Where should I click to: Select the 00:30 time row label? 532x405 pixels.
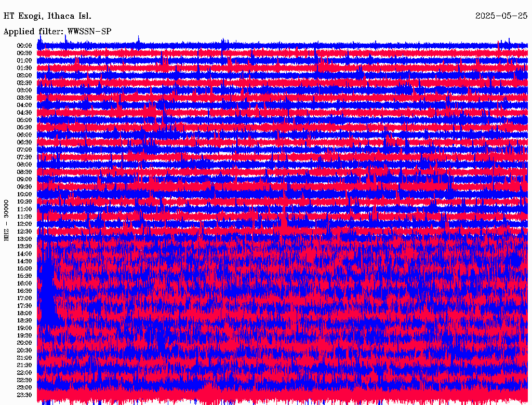(x=24, y=53)
